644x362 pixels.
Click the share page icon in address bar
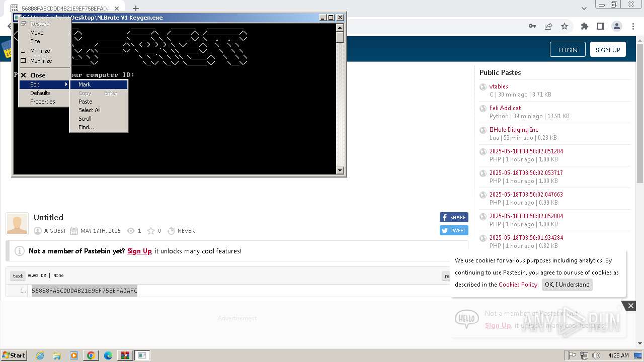[548, 26]
